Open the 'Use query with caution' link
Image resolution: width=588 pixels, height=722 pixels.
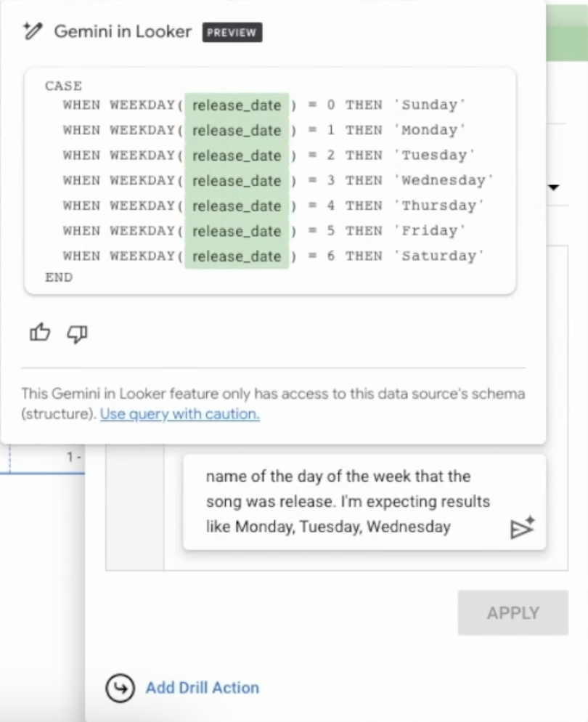coord(179,414)
